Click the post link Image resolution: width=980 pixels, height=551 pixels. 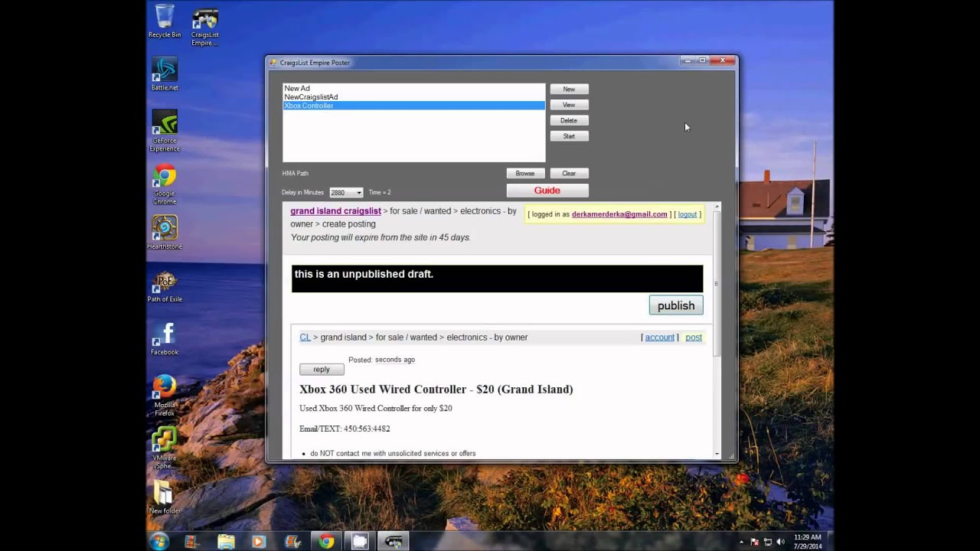[694, 337]
